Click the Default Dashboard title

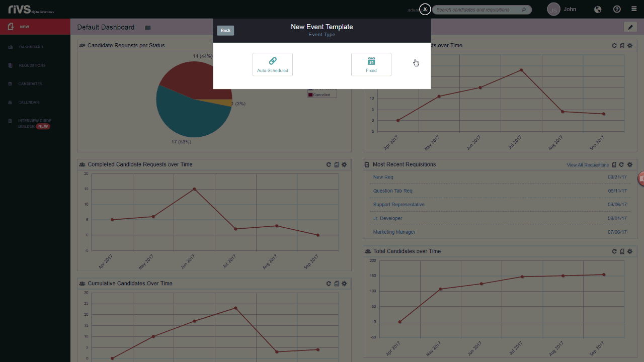pos(106,27)
